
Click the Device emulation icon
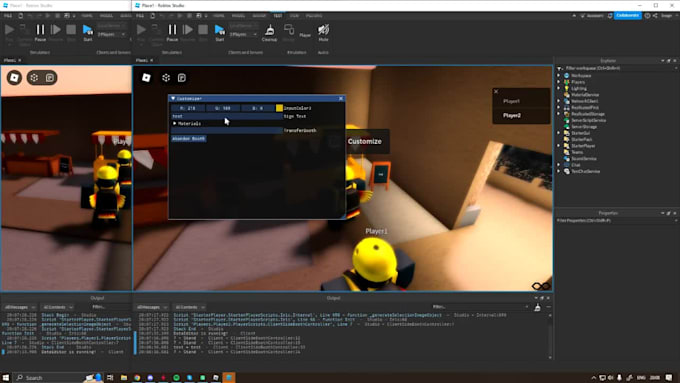(289, 33)
